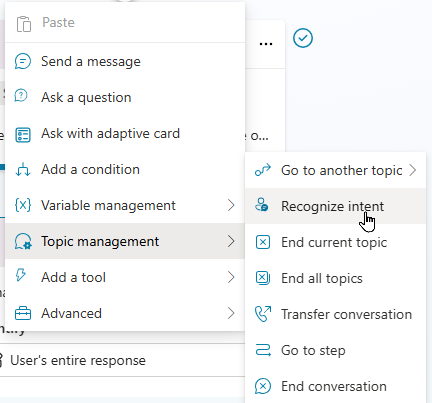432x403 pixels.
Task: Expand the Go to another topic chevron
Action: click(x=413, y=170)
